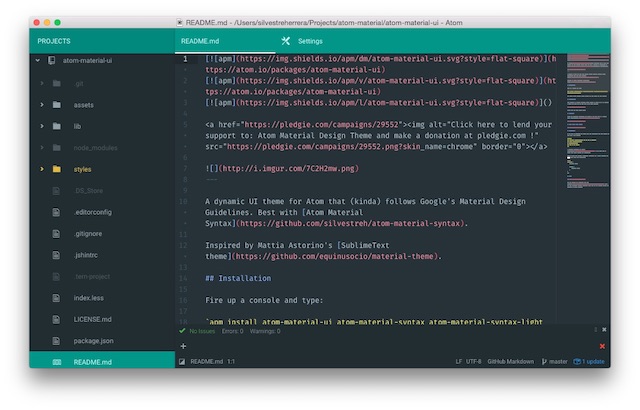Click the red x icon in bottom panel
The image size is (640, 410).
[x=602, y=346]
